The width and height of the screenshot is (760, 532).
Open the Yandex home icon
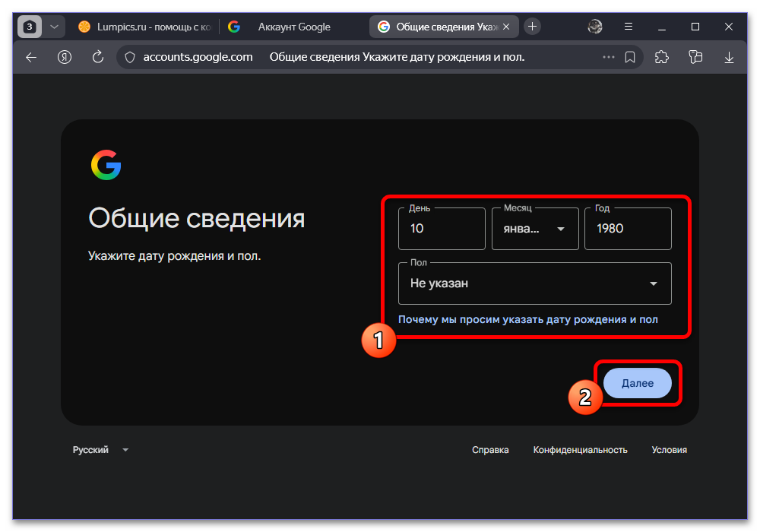pos(65,57)
